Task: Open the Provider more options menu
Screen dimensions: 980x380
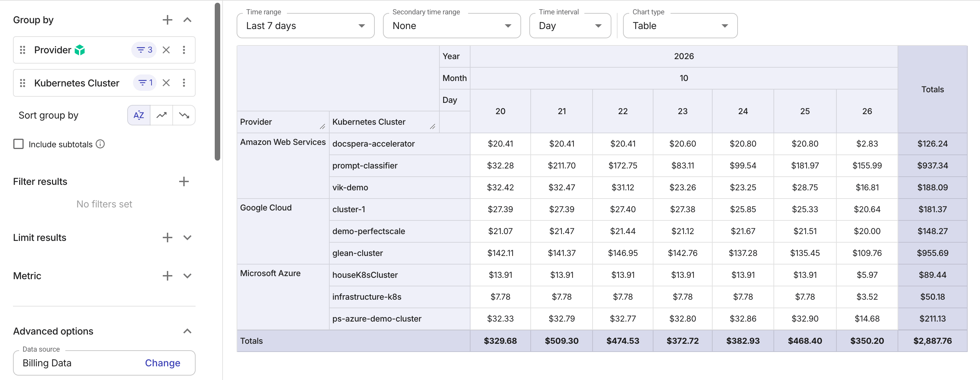Action: click(x=184, y=50)
